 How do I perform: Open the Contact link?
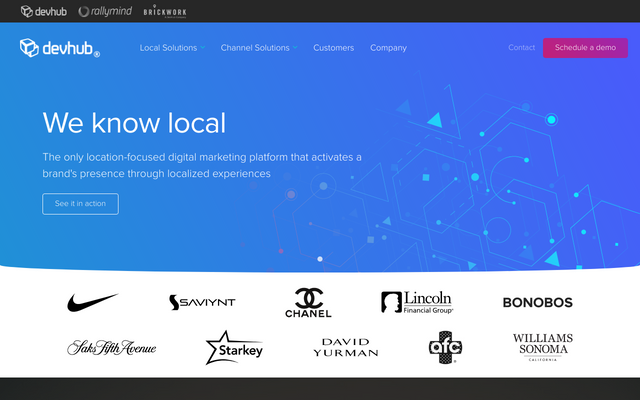coord(521,48)
